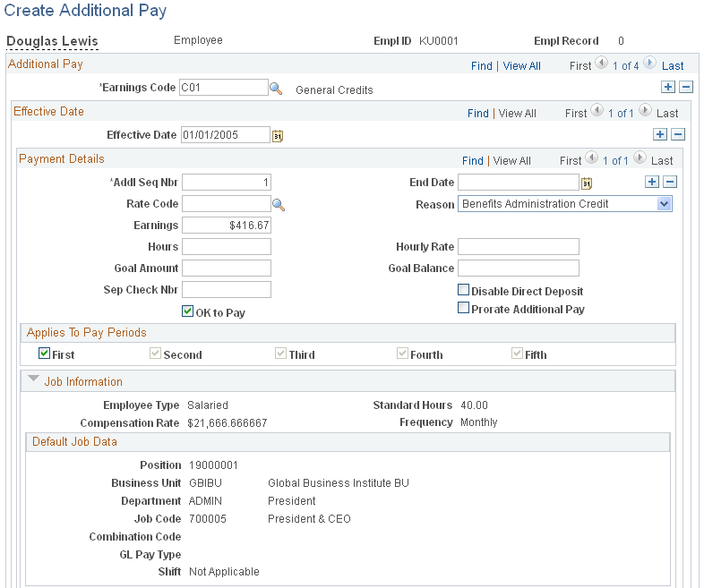
Task: Click Department code ADMIN
Action: point(205,501)
